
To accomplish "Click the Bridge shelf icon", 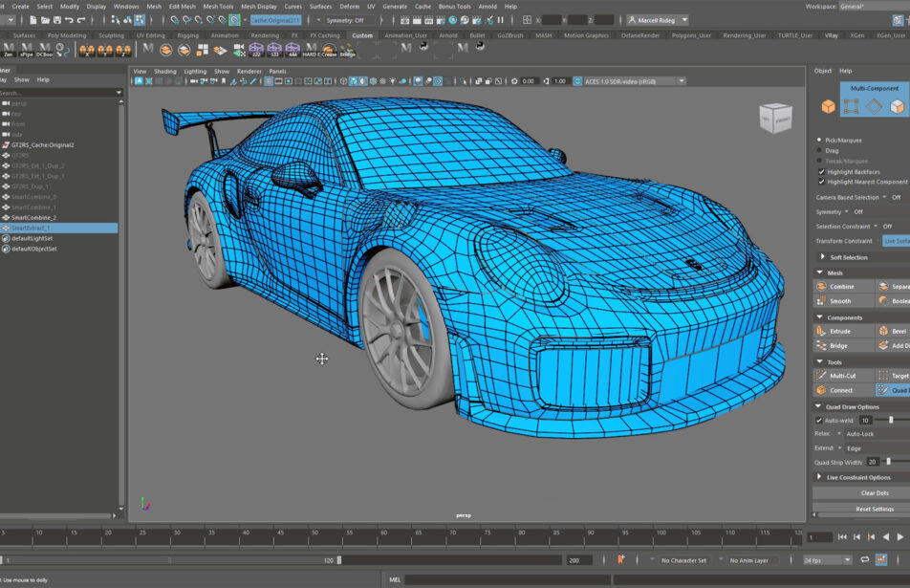I will [347, 50].
